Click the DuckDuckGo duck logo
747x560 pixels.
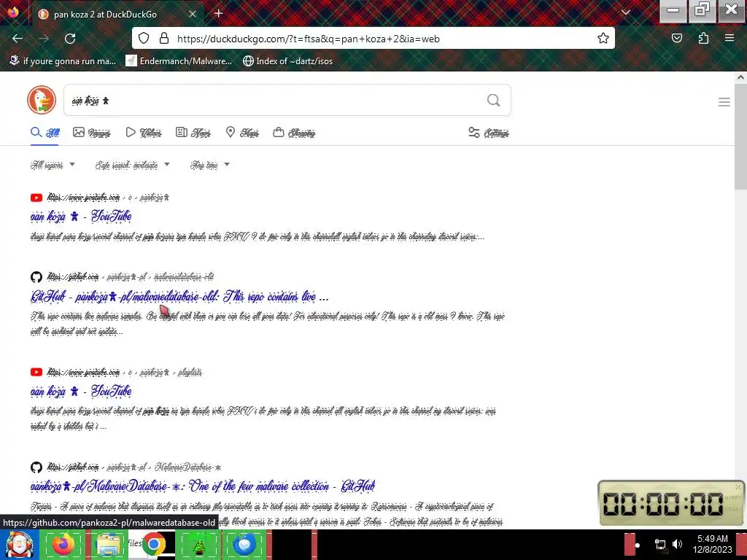[x=42, y=100]
